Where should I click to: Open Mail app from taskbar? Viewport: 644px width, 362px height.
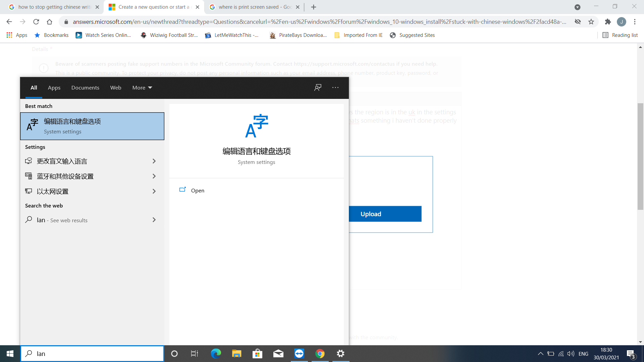point(278,353)
